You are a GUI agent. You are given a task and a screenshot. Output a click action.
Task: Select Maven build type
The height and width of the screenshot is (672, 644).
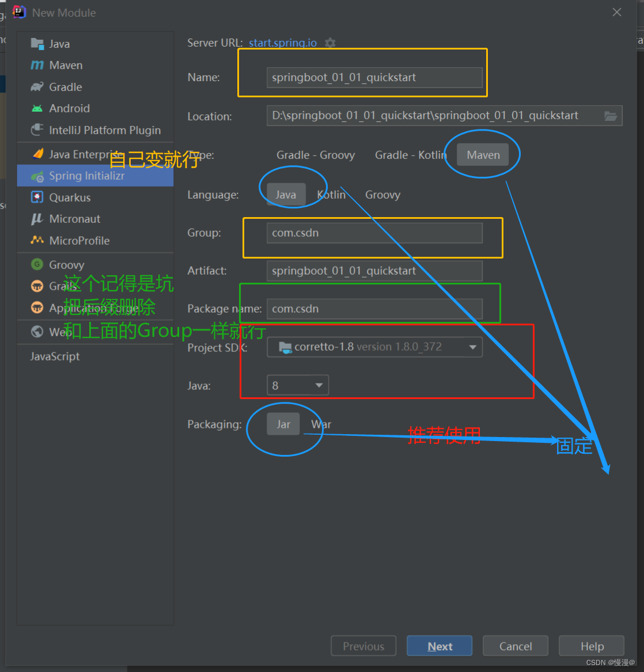point(483,155)
